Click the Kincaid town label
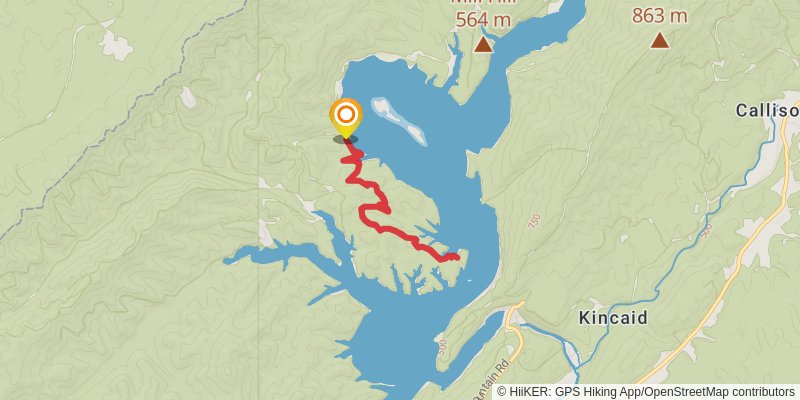Image resolution: width=800 pixels, height=400 pixels. pos(613,318)
